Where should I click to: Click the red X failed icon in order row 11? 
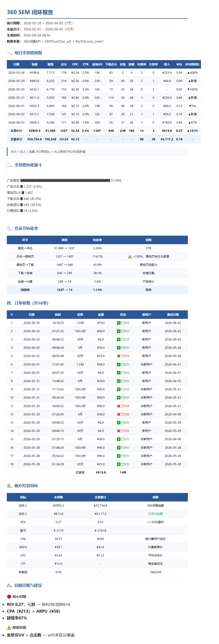[119, 406]
